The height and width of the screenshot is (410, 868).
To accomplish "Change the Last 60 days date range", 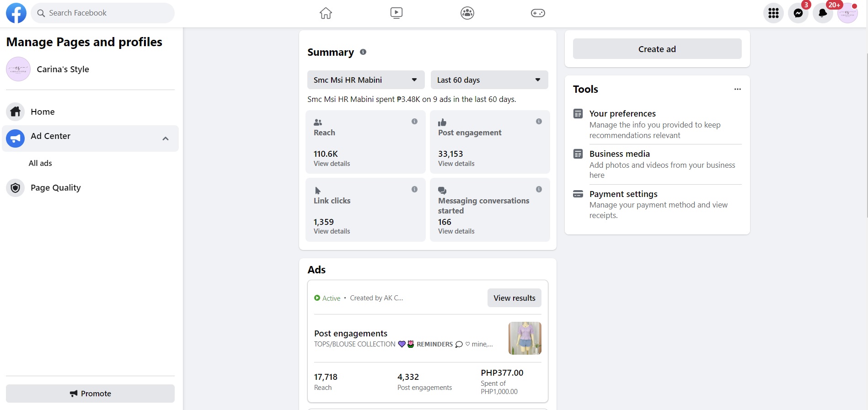I will (x=489, y=80).
